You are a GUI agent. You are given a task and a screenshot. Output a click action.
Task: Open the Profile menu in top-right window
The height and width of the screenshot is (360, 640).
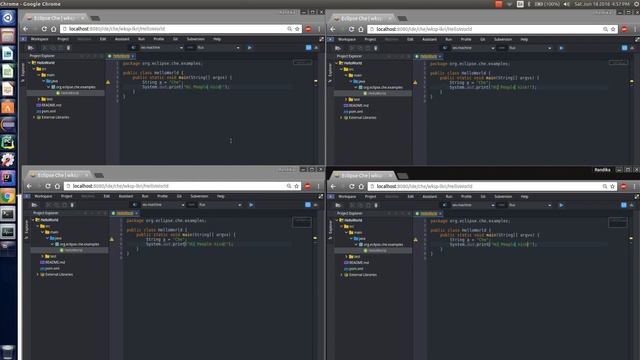466,40
